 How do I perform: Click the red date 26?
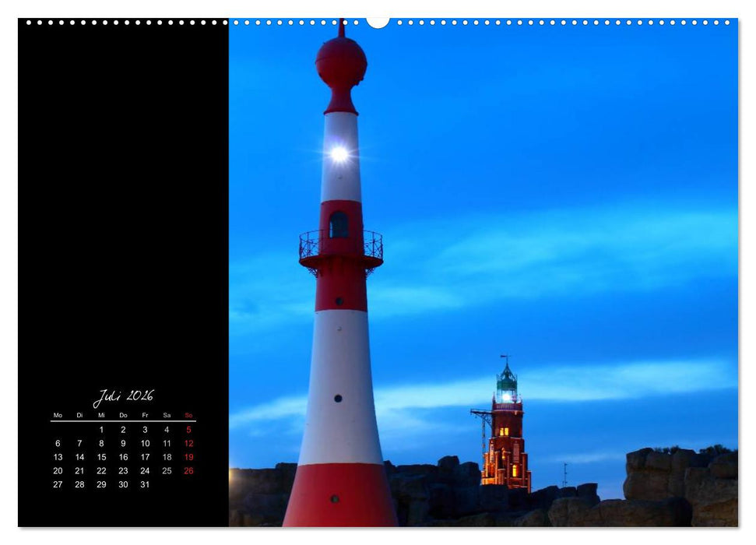point(188,470)
